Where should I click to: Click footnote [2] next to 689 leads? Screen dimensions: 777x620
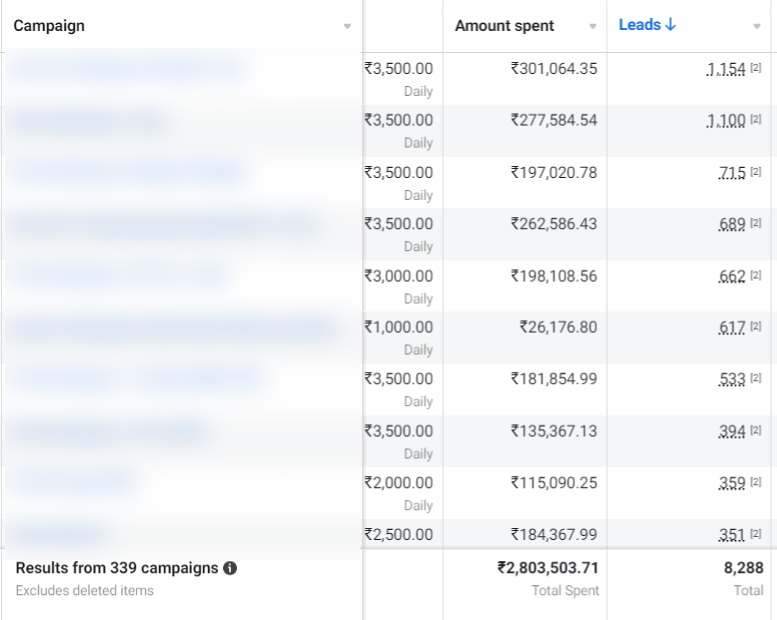coord(756,223)
